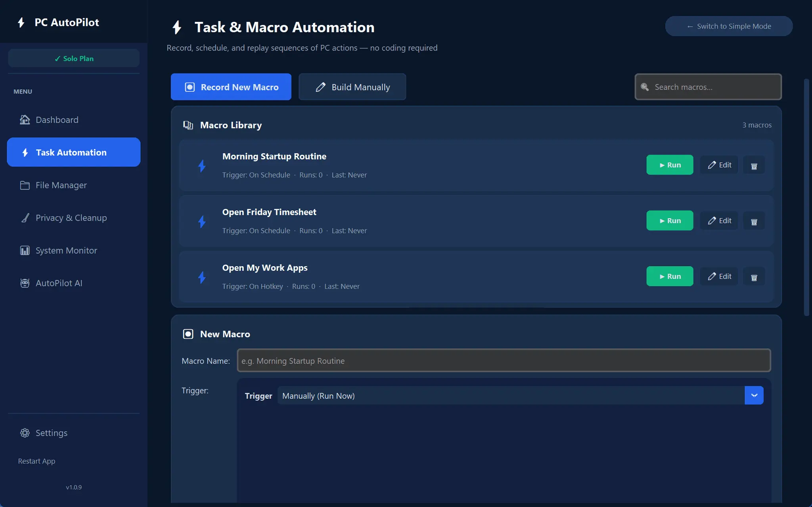This screenshot has height=507, width=812.
Task: Run the Open Friday Timesheet macro
Action: tap(670, 221)
